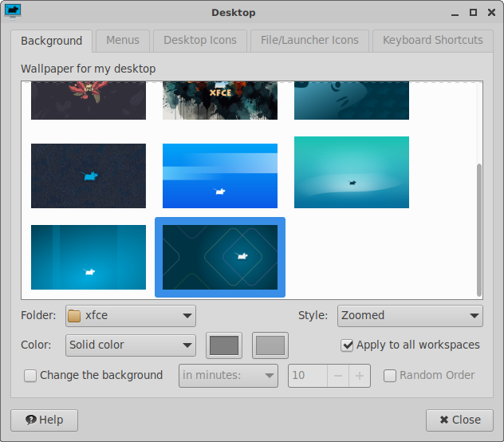504x442 pixels.
Task: Open the Folder dropdown showing xfce
Action: click(x=129, y=315)
